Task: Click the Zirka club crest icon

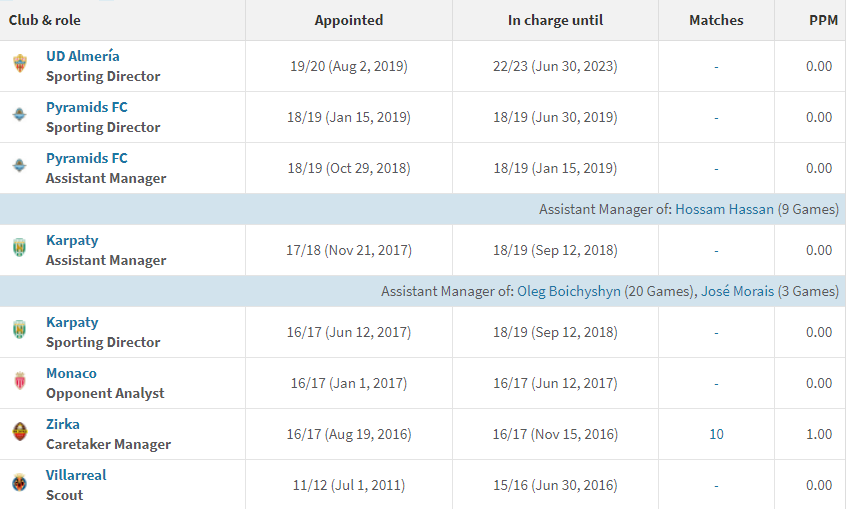Action: click(x=19, y=434)
